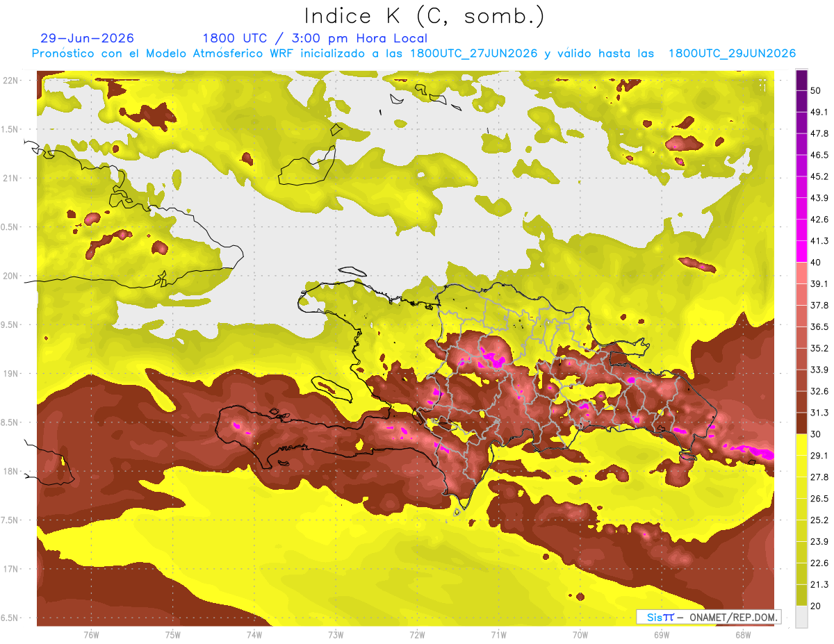Screen dimensions: 834x644
Task: Click the longitude label "74W"
Action: point(254,635)
